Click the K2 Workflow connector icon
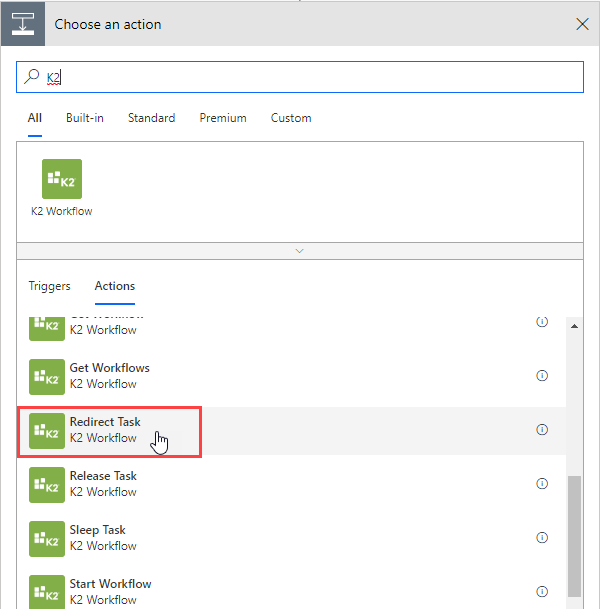Viewport: 600px width, 609px height. 62,179
